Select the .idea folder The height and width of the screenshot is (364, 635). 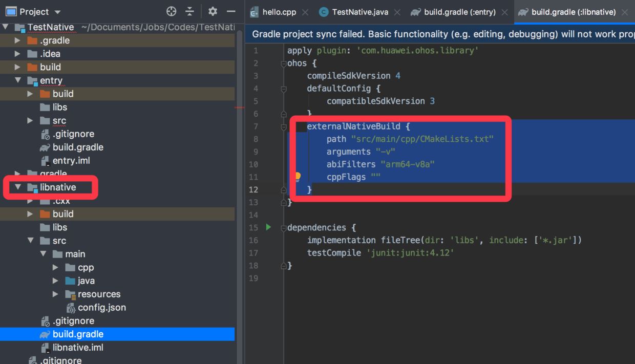(x=50, y=54)
